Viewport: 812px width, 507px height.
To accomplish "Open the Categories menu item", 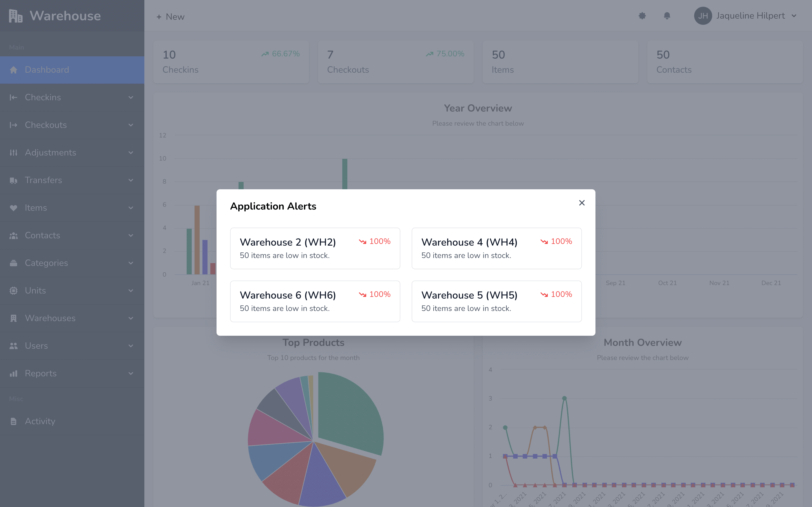I will [46, 263].
